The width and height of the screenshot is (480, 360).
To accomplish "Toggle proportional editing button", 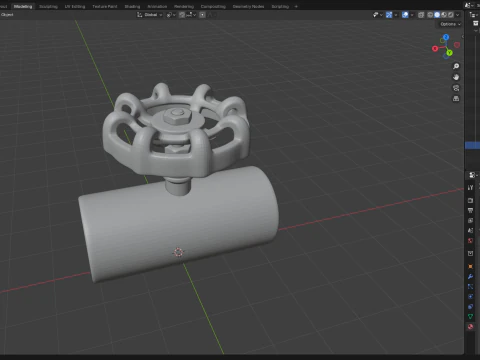I will pyautogui.click(x=202, y=15).
